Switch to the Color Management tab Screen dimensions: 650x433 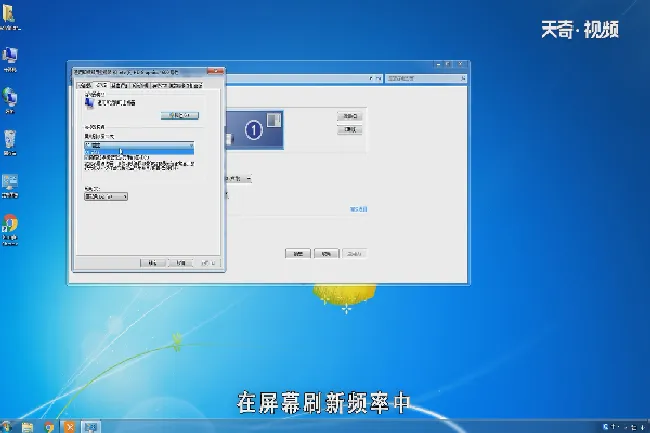pos(139,85)
